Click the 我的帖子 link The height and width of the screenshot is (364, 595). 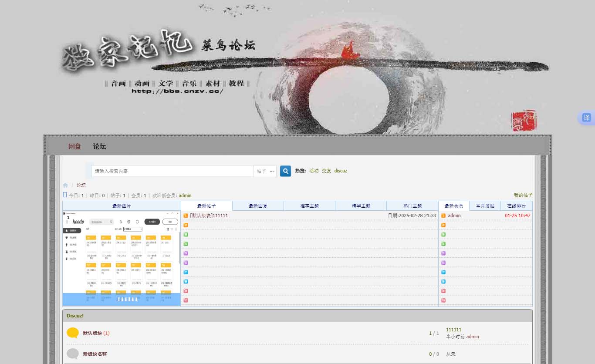(523, 195)
